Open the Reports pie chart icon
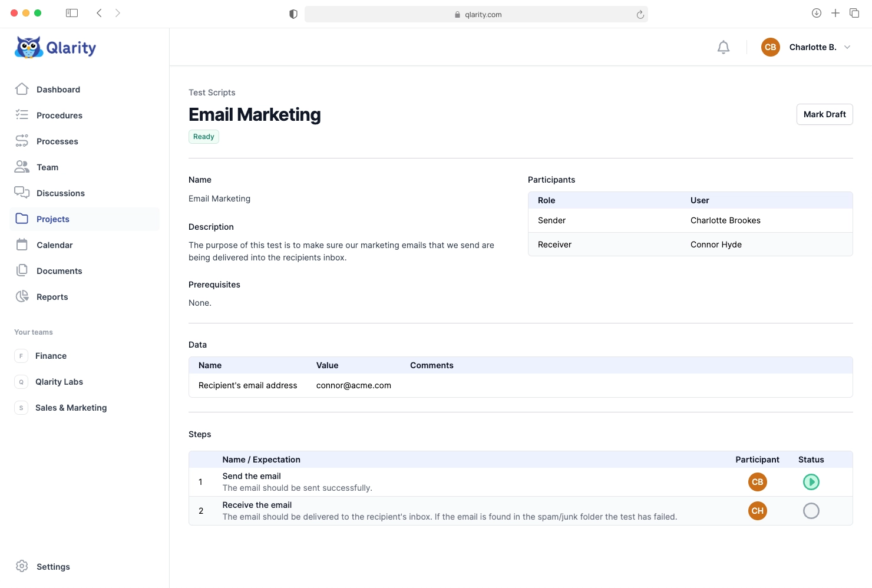The image size is (872, 588). click(x=22, y=296)
